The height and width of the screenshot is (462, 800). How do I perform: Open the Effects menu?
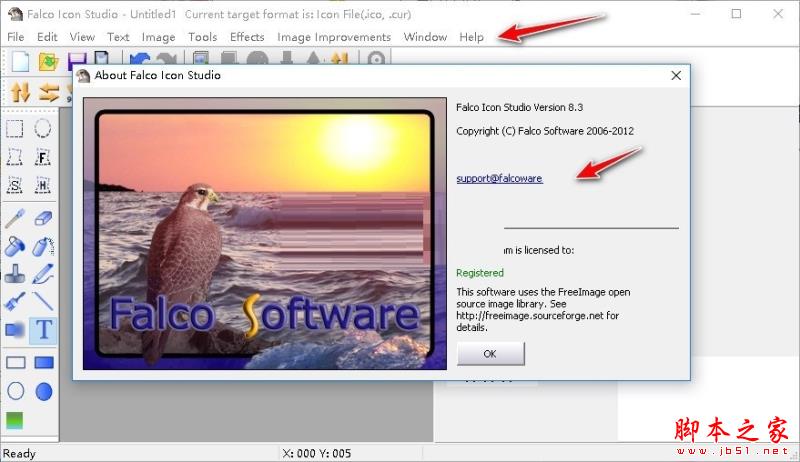247,37
